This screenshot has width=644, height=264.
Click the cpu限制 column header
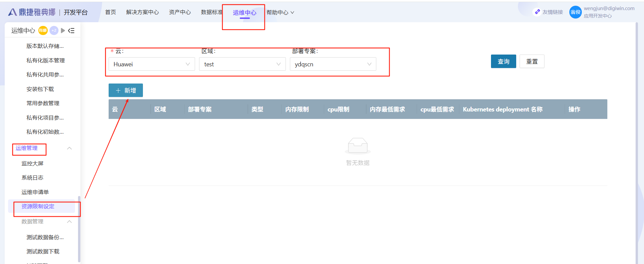[x=338, y=109]
